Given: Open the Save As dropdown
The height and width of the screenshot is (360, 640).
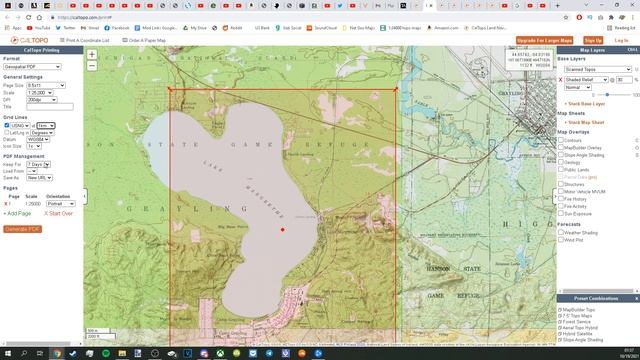Looking at the screenshot, I should (x=39, y=178).
